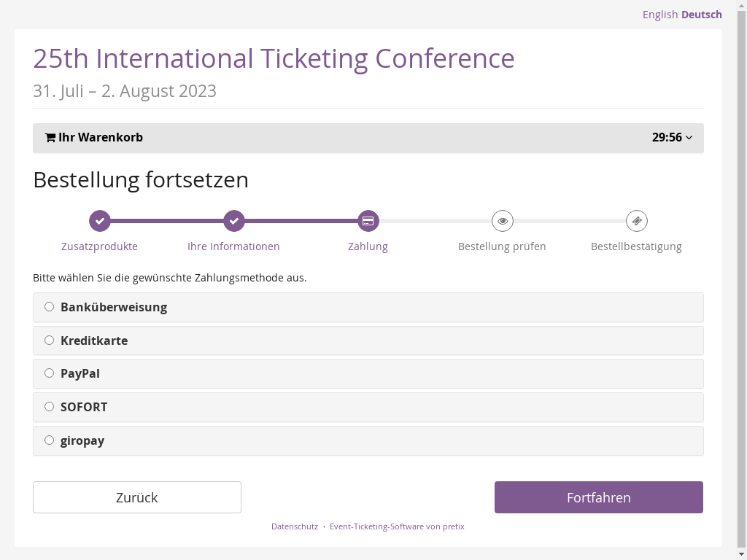This screenshot has width=747, height=560.
Task: Switch language to Deutsch
Action: point(701,15)
